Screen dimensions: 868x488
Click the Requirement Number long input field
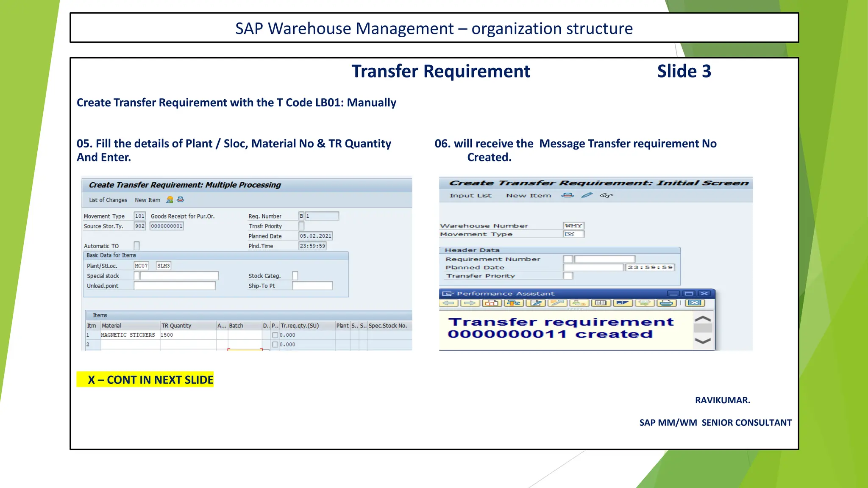[x=605, y=259]
